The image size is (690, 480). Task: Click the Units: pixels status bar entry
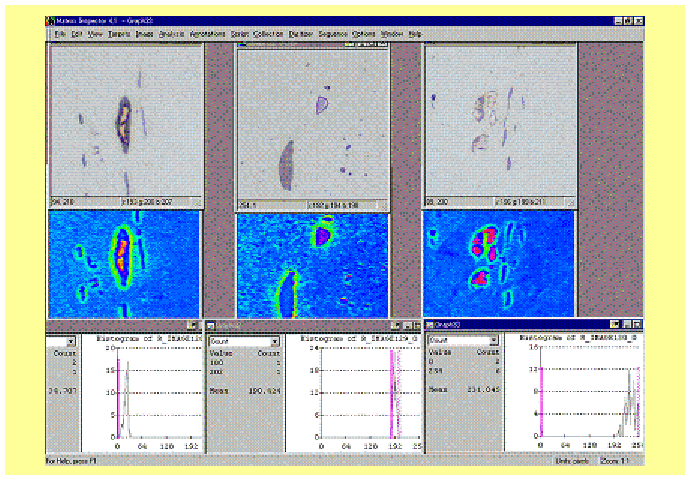572,461
